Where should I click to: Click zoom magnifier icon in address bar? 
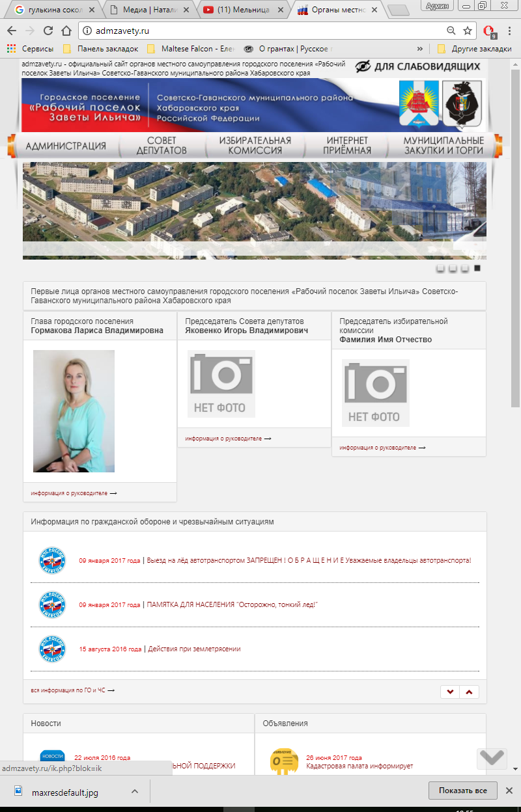[451, 31]
